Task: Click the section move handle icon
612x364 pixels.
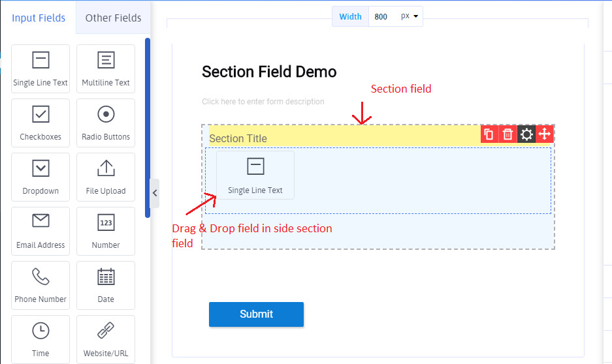Action: tap(544, 134)
